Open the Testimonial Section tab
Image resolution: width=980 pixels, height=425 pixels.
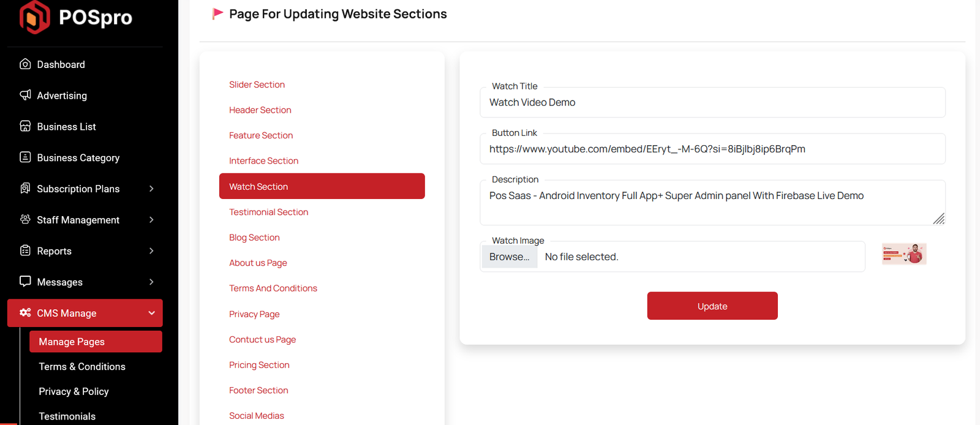268,212
